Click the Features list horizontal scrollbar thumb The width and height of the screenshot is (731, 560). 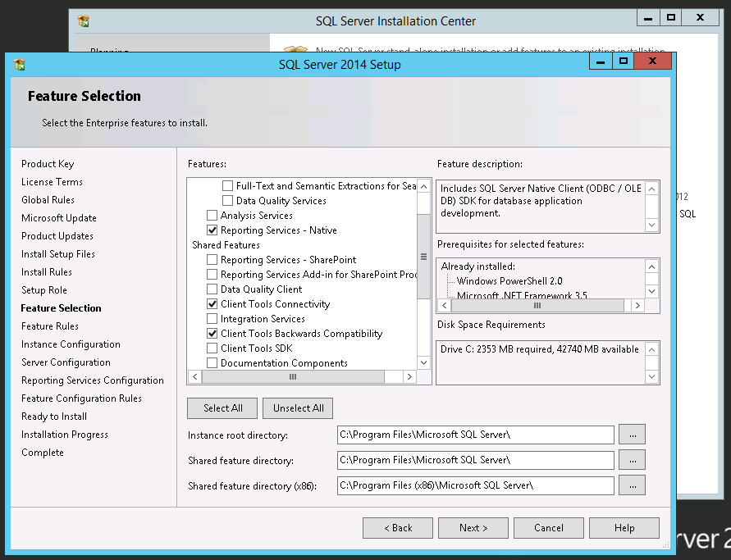(x=293, y=376)
